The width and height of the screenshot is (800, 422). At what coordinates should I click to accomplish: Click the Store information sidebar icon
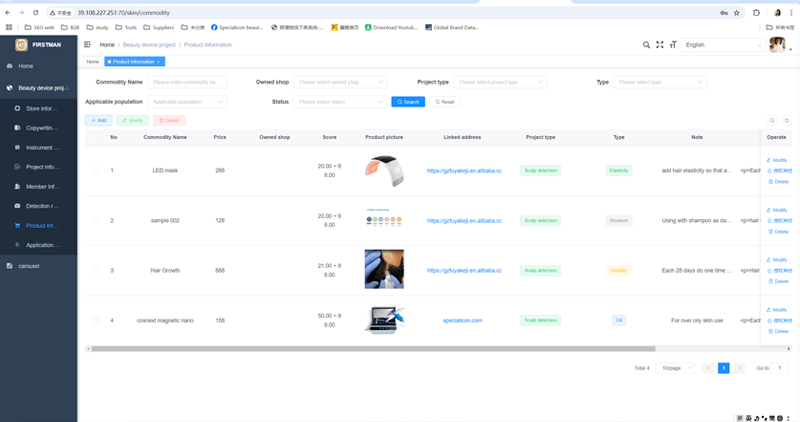17,108
